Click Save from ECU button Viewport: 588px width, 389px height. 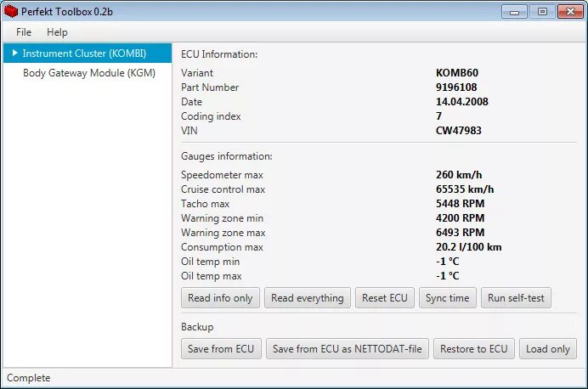221,349
